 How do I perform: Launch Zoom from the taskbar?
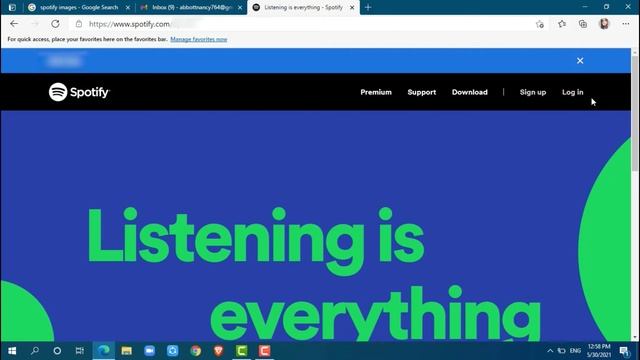[x=149, y=351]
